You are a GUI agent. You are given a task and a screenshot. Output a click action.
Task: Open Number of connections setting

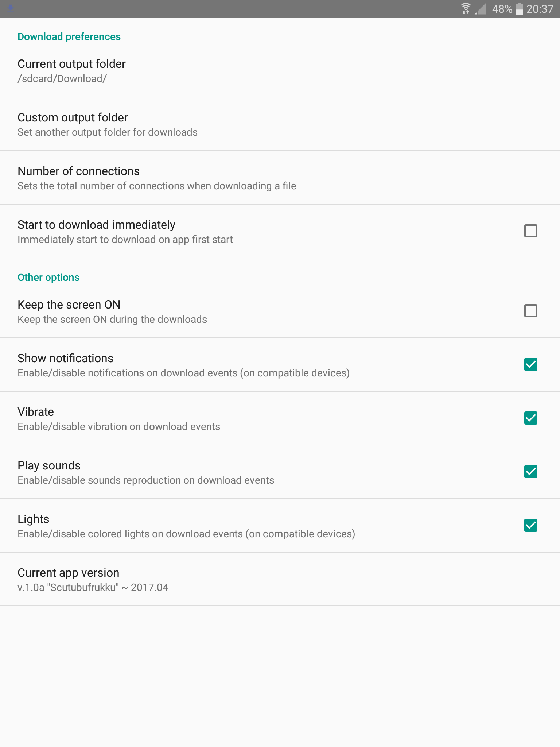click(x=78, y=171)
